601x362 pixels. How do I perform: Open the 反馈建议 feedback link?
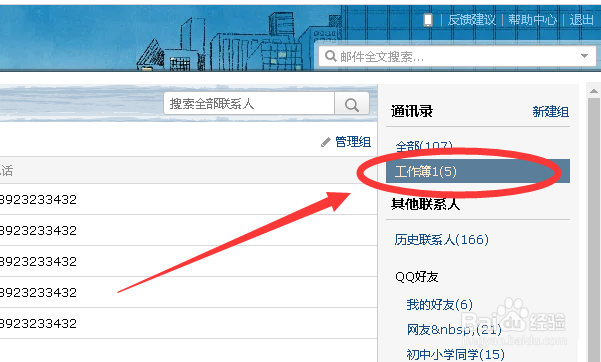471,20
